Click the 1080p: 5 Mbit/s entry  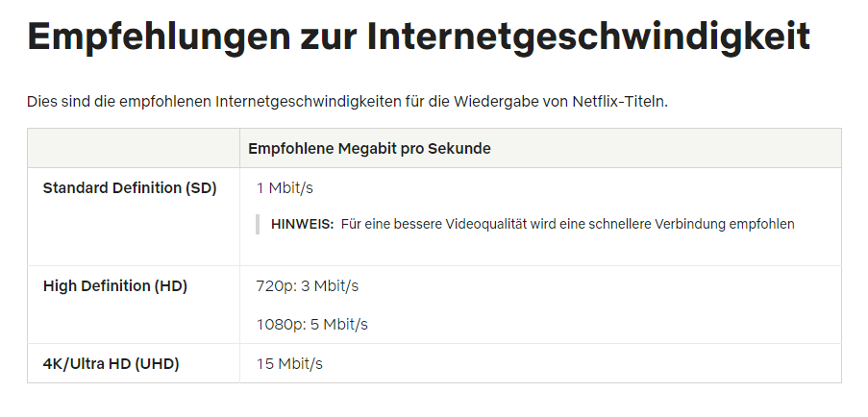311,324
